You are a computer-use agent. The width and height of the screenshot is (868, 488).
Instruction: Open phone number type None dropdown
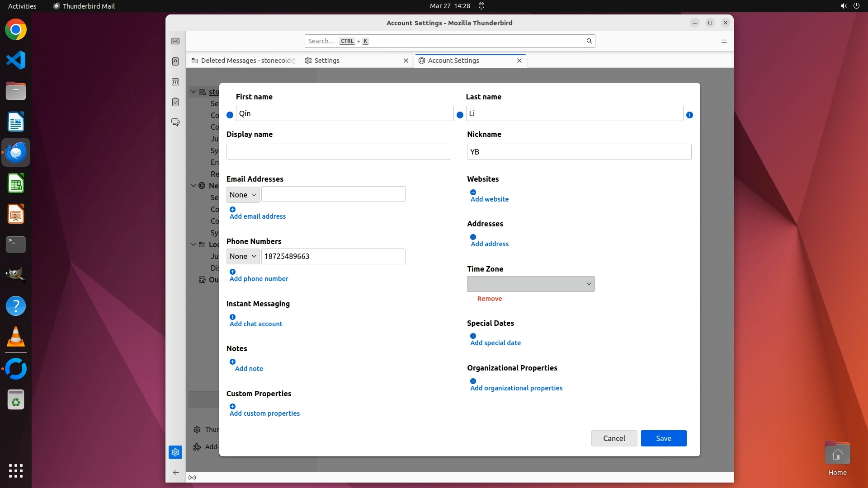(x=243, y=257)
